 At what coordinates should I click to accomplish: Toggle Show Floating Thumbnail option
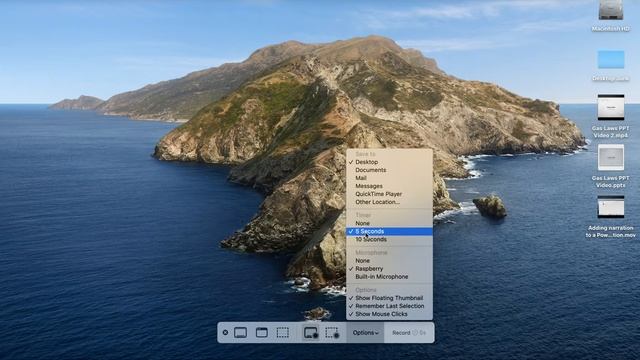[x=389, y=298]
